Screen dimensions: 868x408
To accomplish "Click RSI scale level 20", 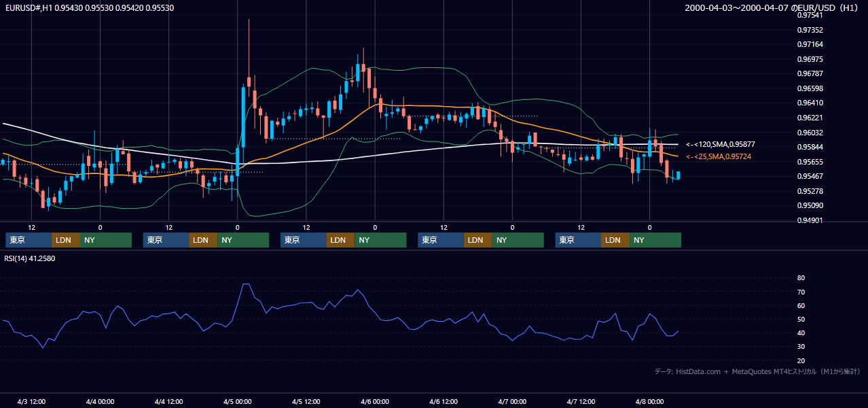I will click(x=801, y=360).
